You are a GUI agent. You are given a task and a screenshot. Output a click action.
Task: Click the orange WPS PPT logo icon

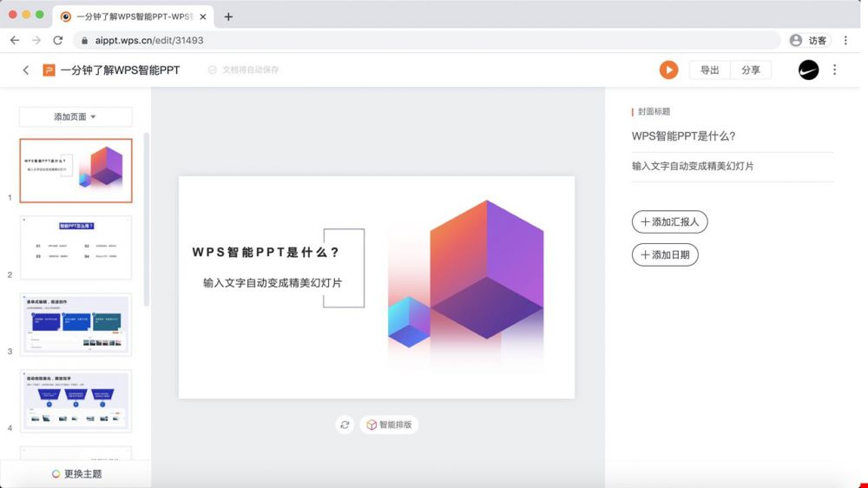(49, 69)
